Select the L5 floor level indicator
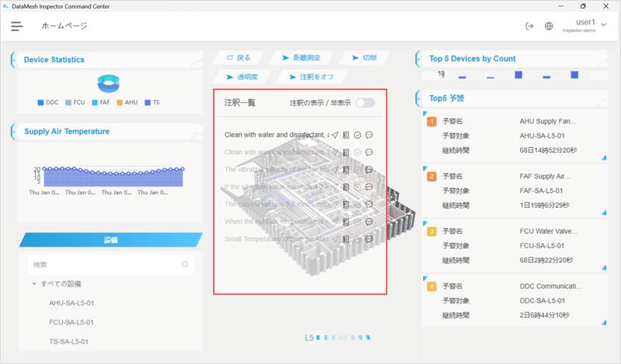This screenshot has height=364, width=621. (309, 338)
